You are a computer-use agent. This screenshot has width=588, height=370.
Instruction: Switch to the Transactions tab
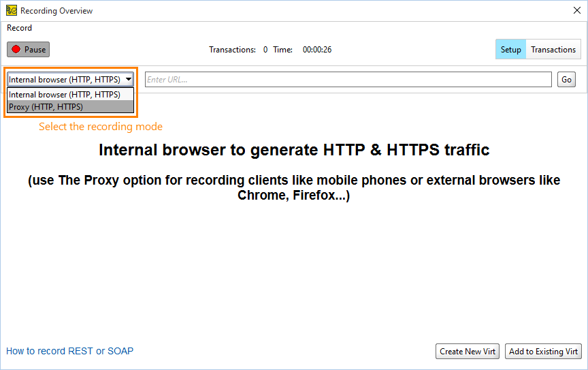tap(553, 50)
